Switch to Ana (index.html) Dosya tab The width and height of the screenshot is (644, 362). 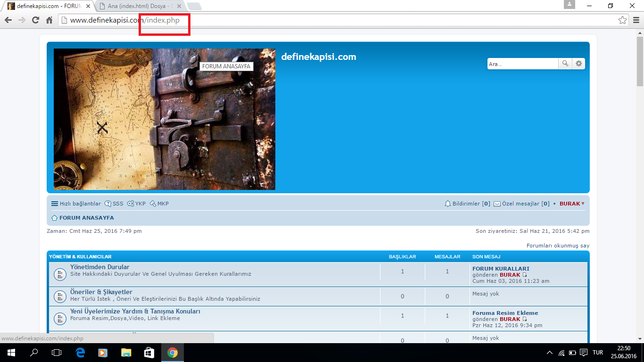point(140,7)
